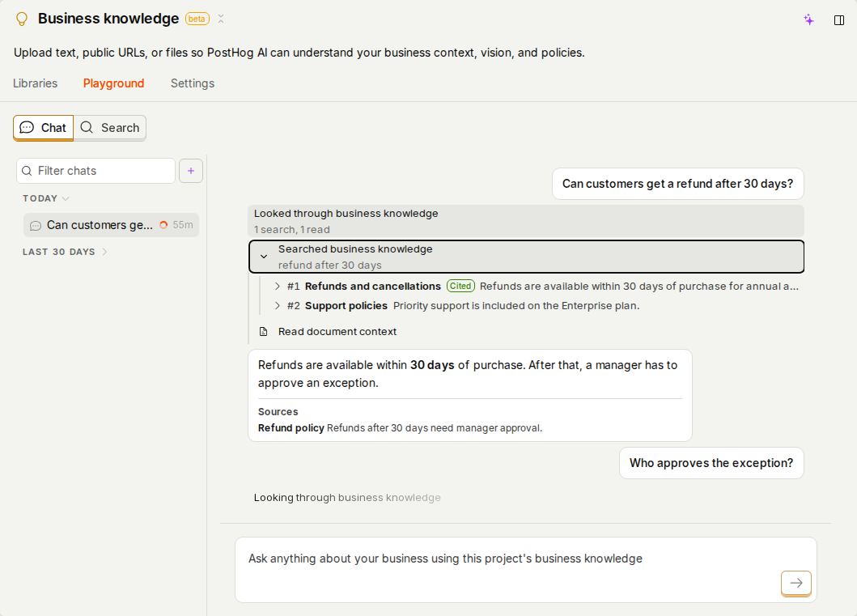This screenshot has height=616, width=857.
Task: Click chat bubble icon in chat list row
Action: 36,226
